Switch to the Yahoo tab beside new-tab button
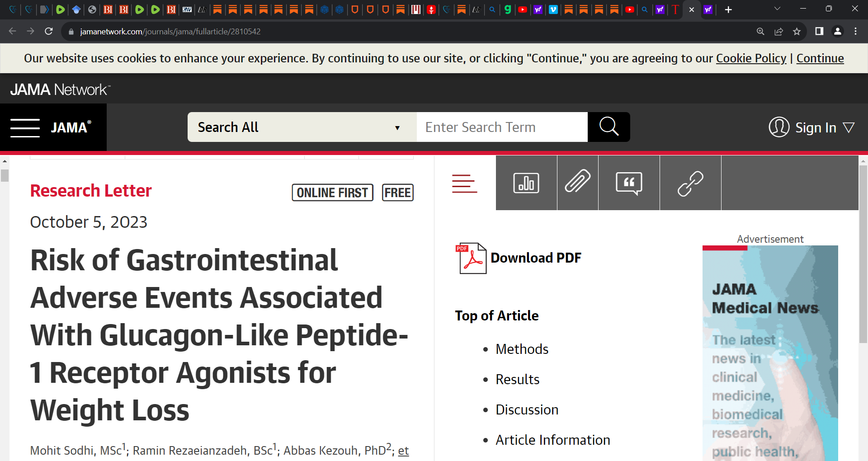The width and height of the screenshot is (868, 461). (708, 9)
